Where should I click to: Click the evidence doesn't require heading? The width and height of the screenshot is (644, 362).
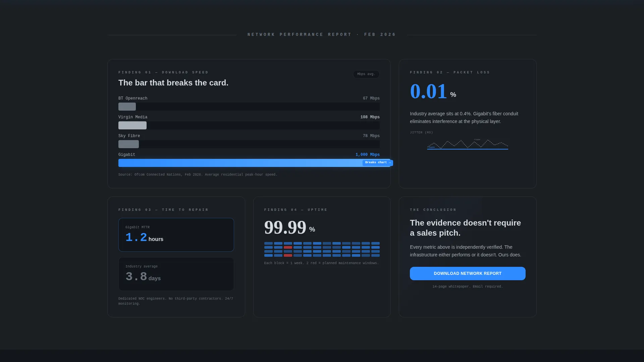click(x=466, y=228)
